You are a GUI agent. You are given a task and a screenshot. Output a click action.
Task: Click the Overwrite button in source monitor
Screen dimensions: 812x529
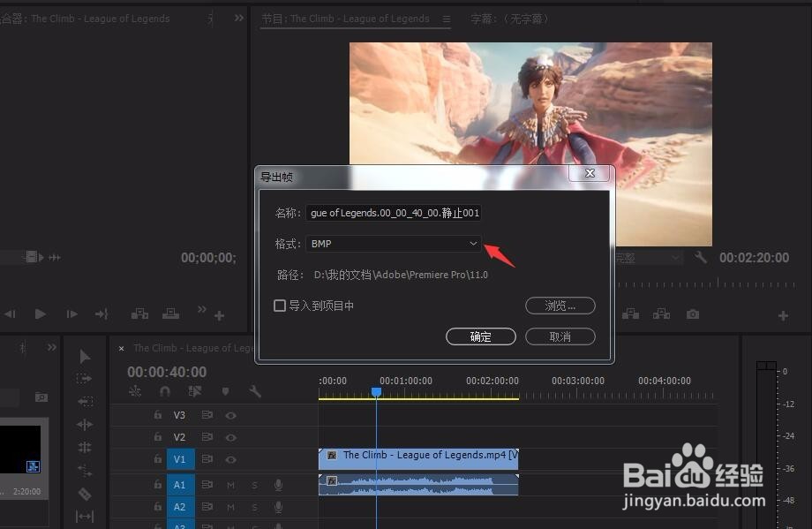170,314
